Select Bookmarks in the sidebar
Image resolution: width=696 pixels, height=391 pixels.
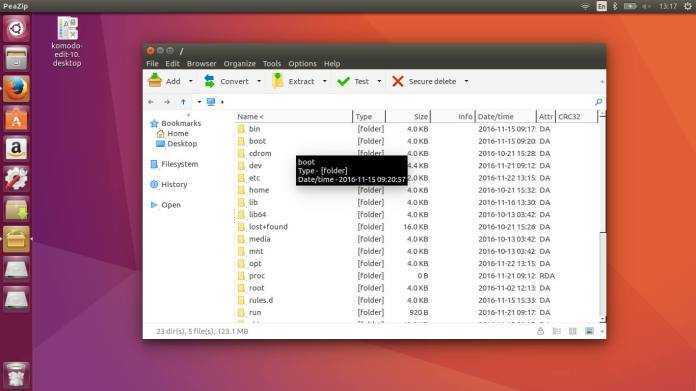176,123
